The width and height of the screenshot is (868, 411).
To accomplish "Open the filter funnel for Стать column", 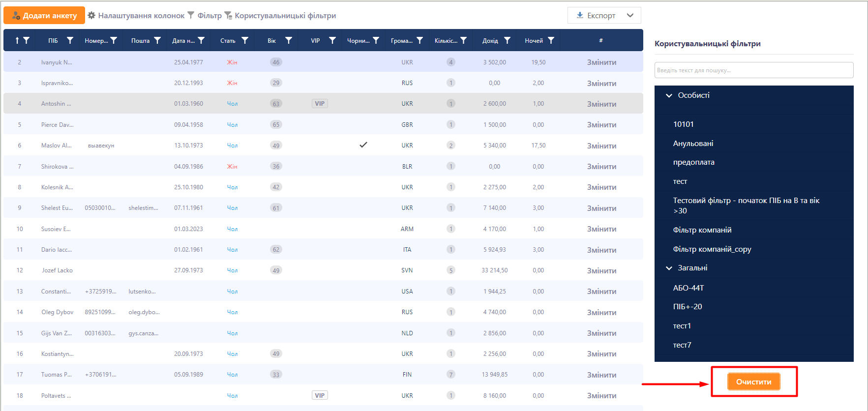I will coord(245,40).
